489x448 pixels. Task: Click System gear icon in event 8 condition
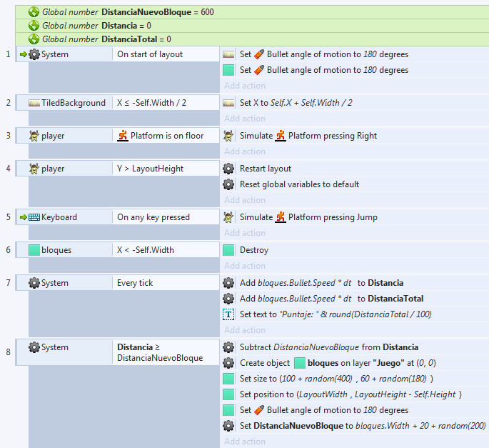coord(34,347)
